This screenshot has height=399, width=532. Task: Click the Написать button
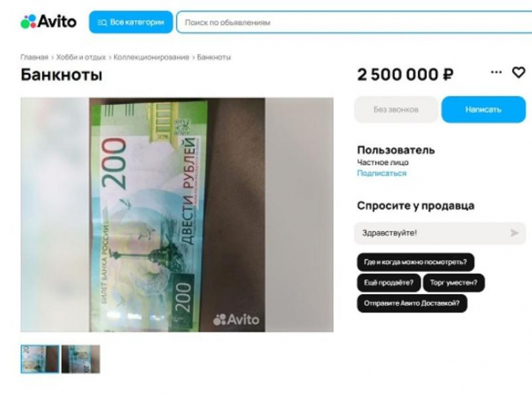tap(483, 109)
